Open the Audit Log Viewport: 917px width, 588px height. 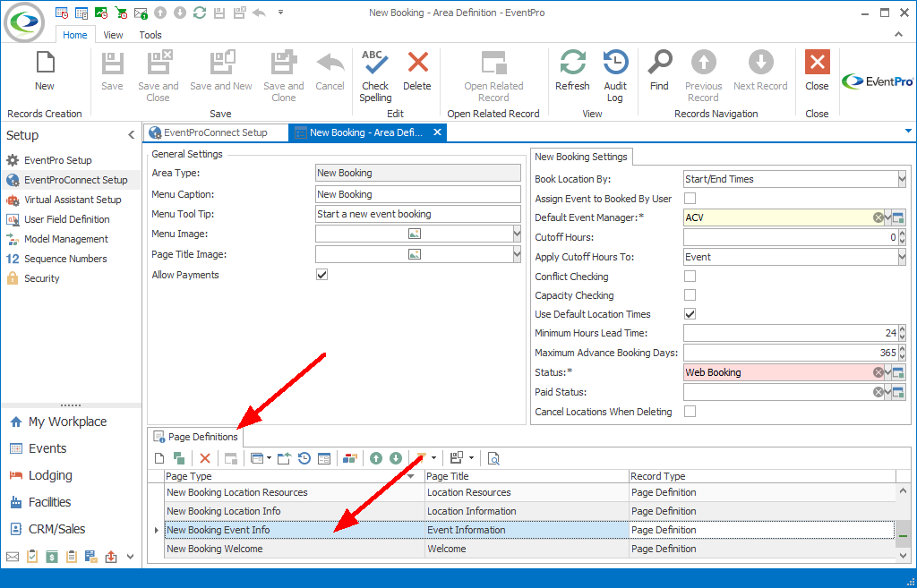pyautogui.click(x=615, y=76)
